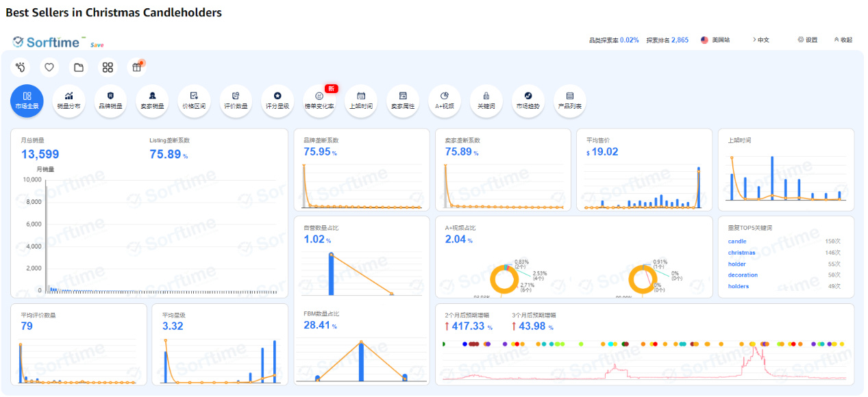
Task: Click the folder icon in the top row
Action: 79,67
